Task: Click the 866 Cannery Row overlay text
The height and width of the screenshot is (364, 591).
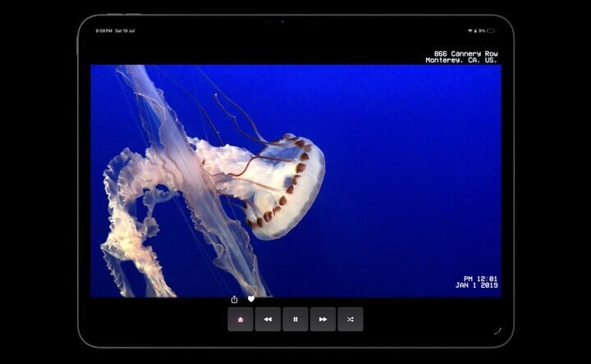Action: click(x=465, y=54)
